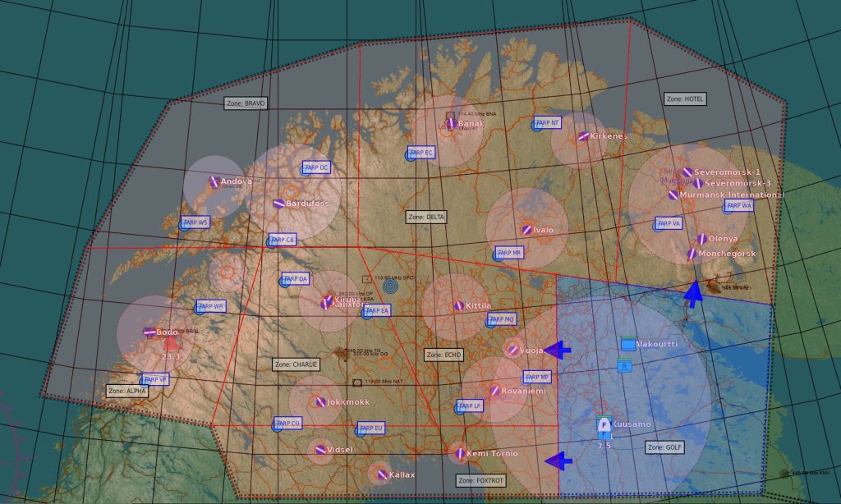The image size is (841, 504).
Task: Click the Rovaniemi airbase icon
Action: click(494, 391)
